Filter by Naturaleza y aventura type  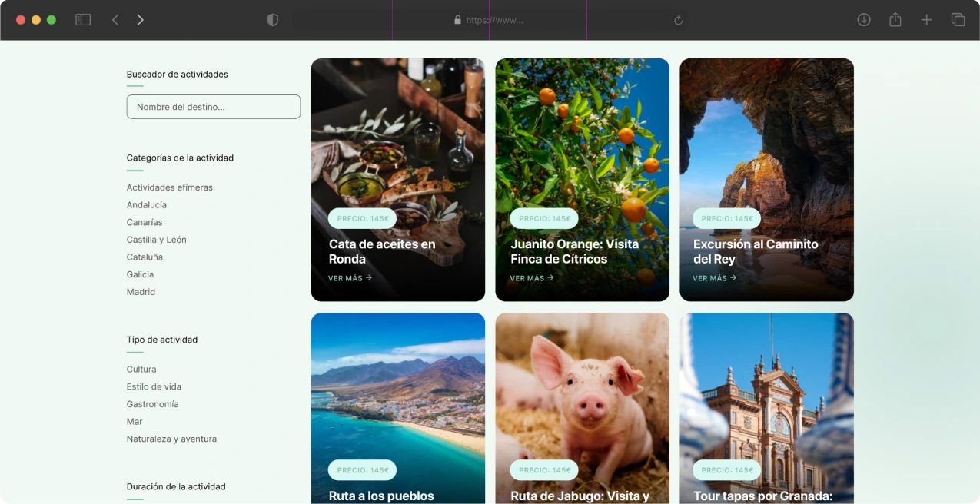pos(171,439)
